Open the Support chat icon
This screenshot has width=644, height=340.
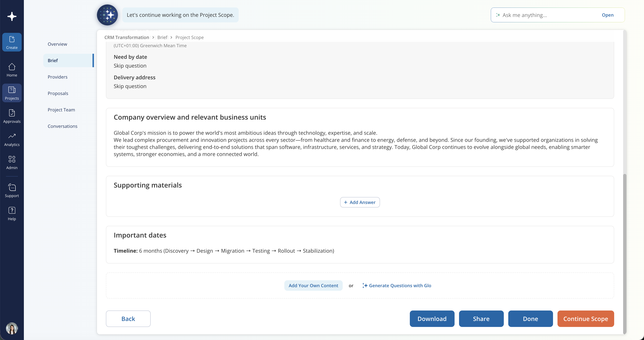tap(12, 191)
